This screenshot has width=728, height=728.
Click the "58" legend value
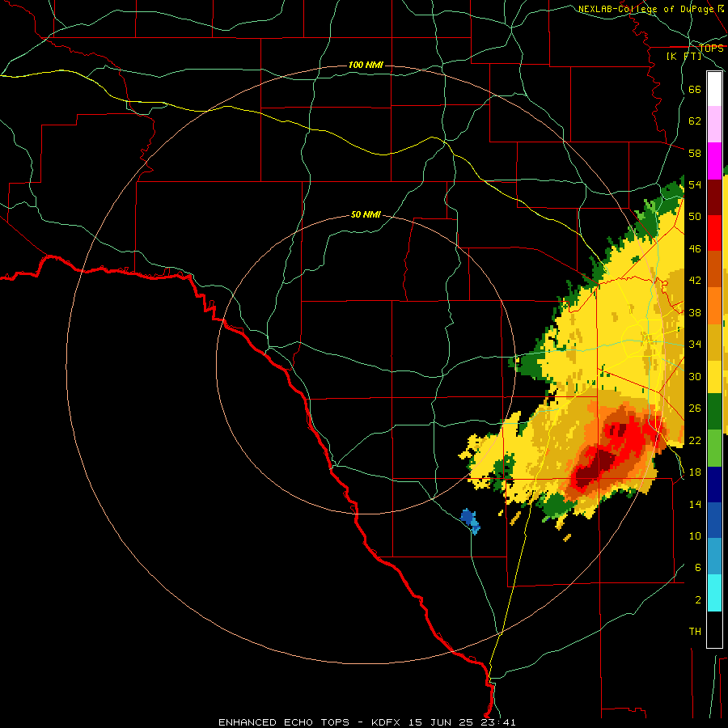point(695,153)
